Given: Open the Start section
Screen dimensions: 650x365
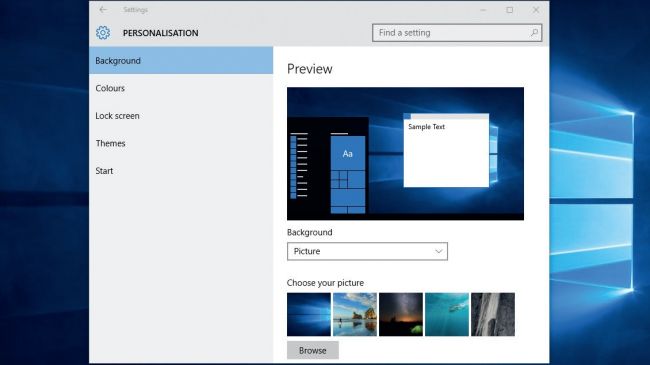Looking at the screenshot, I should [x=181, y=170].
